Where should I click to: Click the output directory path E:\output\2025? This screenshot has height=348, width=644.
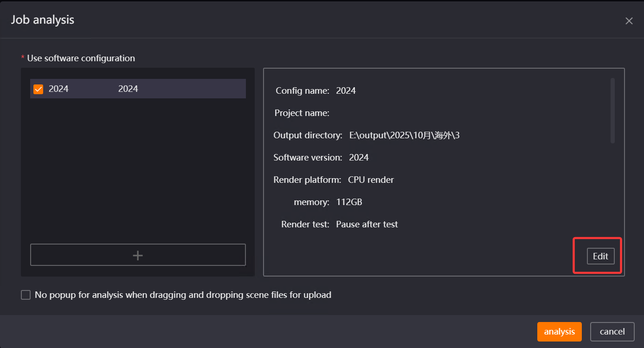tap(405, 135)
